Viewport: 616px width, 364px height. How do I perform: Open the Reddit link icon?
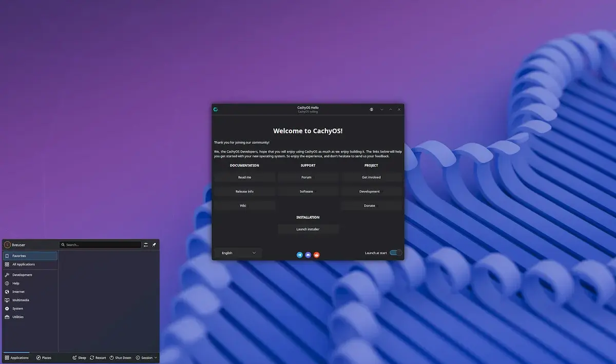coord(317,255)
